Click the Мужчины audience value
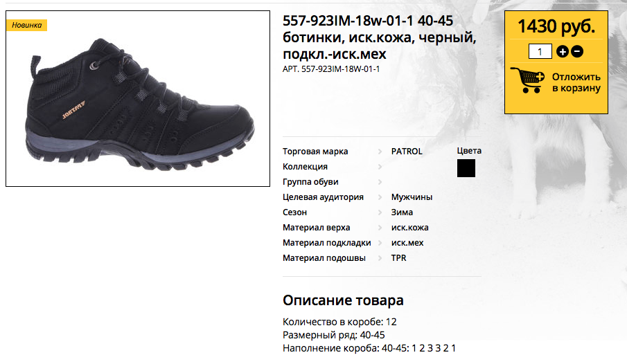627x364 pixels. [x=412, y=197]
